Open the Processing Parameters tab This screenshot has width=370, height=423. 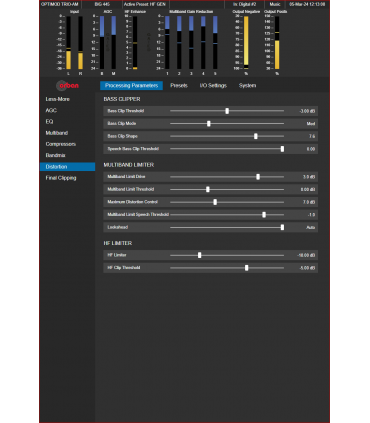click(131, 86)
